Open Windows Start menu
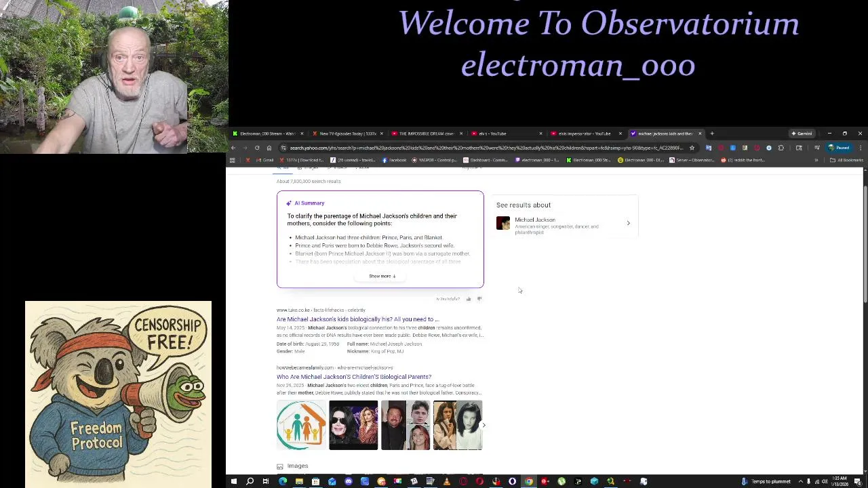The image size is (868, 488). tap(233, 482)
